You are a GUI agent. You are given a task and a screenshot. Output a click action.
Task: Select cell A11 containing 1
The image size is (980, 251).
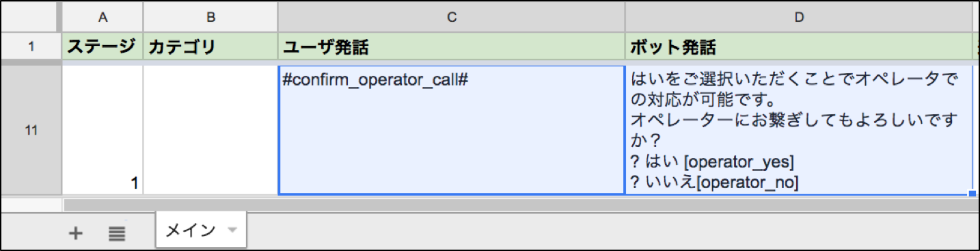coord(103,130)
